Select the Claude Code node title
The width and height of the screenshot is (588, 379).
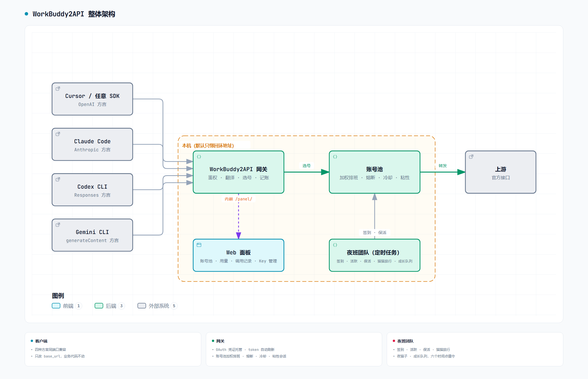click(x=92, y=141)
